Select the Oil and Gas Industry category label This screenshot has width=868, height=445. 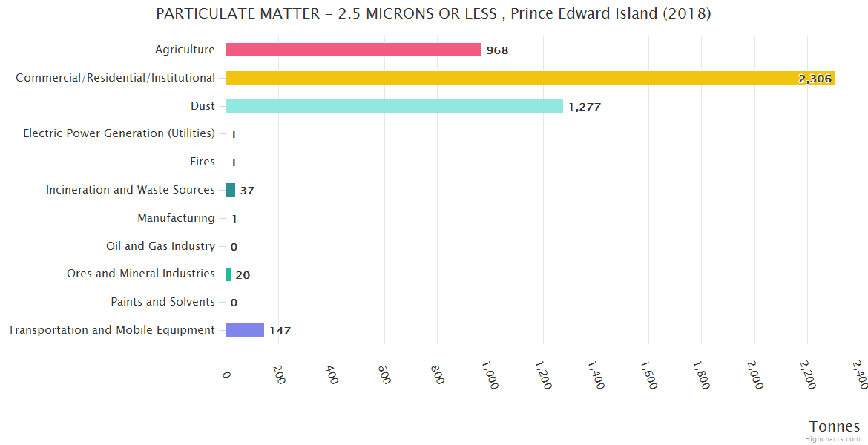point(160,246)
